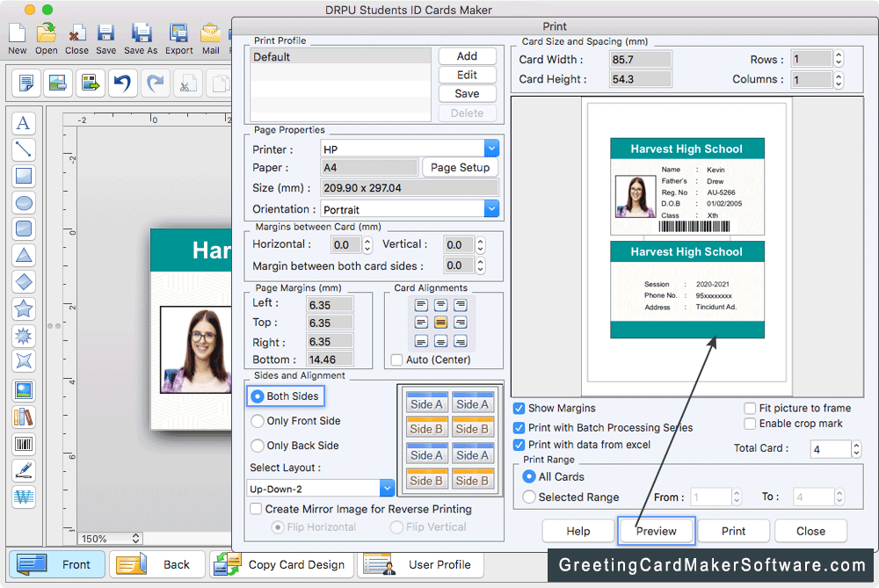Check Create Mirror Image for Reverse Printing
This screenshot has height=588, width=879.
[256, 509]
